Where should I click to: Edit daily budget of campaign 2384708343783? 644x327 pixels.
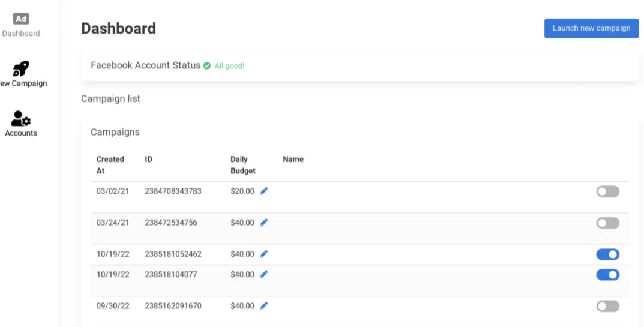click(263, 191)
